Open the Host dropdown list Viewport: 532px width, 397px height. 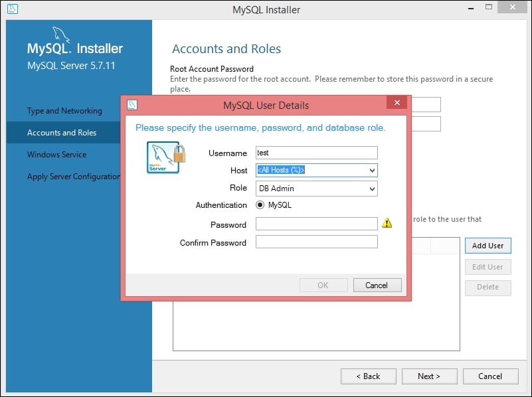(x=372, y=170)
